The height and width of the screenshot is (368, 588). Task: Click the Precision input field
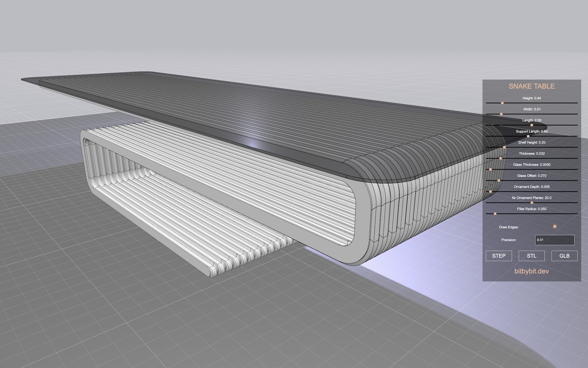tap(555, 240)
